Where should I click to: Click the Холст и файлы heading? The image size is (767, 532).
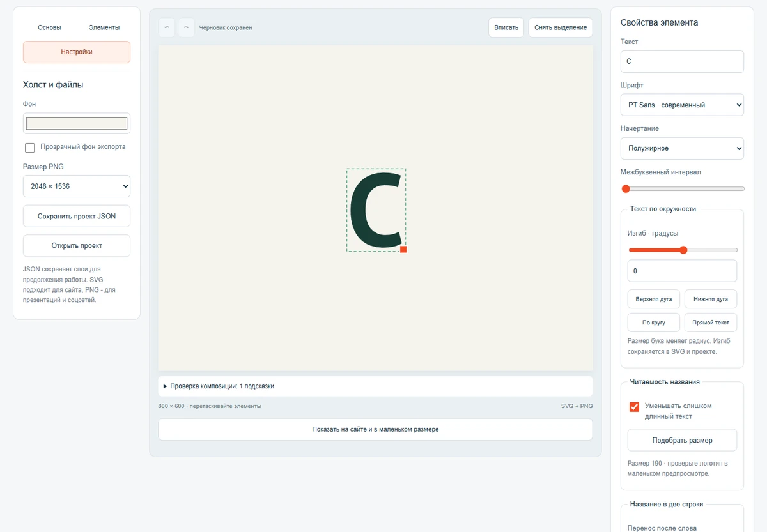click(x=53, y=85)
